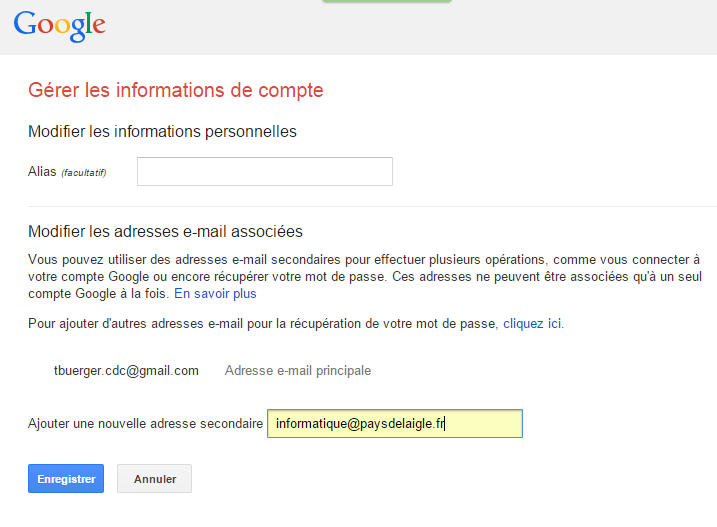This screenshot has height=527, width=717.
Task: Click the 'Gérer les informations de compte' heading
Action: tap(176, 91)
